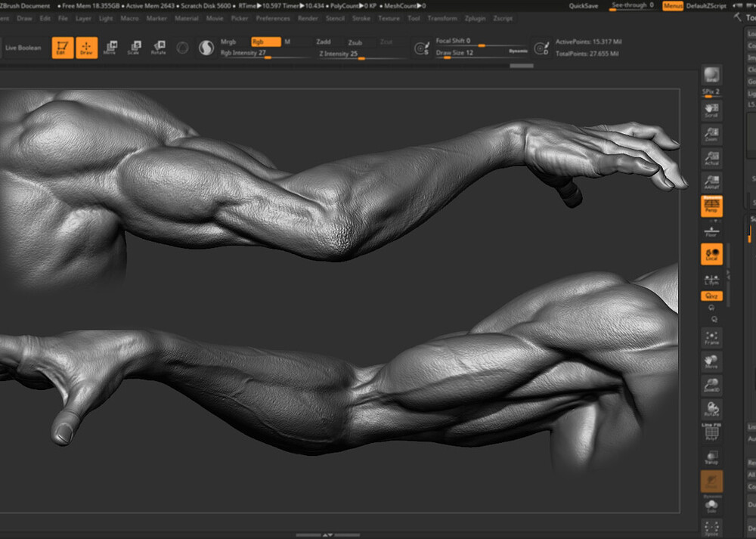The height and width of the screenshot is (539, 756).
Task: Click the S symmetry brush-size icon
Action: click(422, 48)
